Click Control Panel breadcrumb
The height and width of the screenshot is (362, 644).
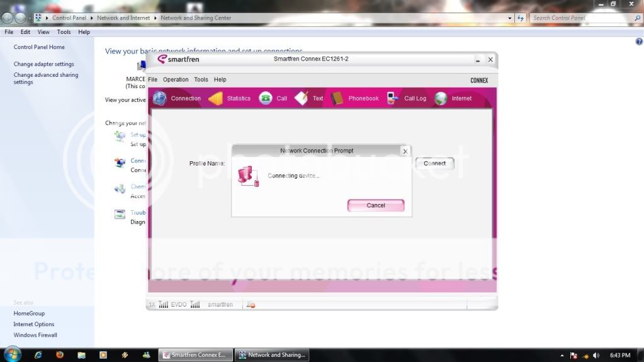point(69,18)
